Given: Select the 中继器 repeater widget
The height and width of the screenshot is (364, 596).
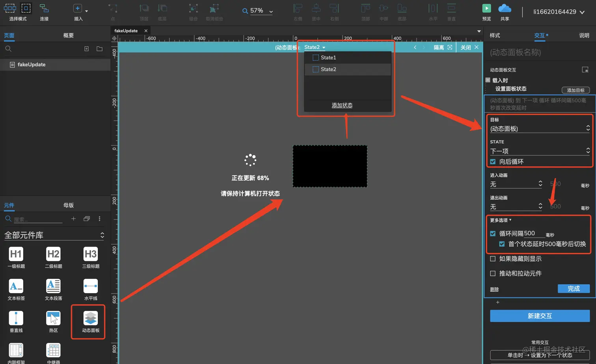Looking at the screenshot, I should (53, 353).
